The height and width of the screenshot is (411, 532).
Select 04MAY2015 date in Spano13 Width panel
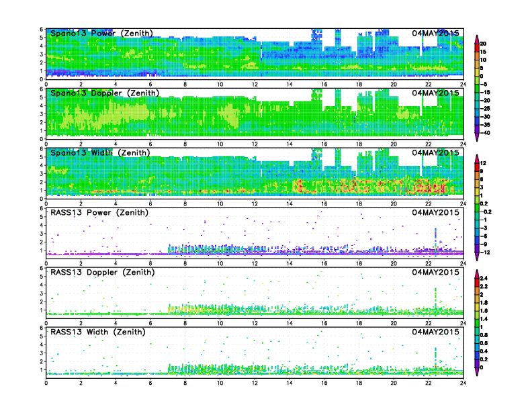(x=436, y=152)
